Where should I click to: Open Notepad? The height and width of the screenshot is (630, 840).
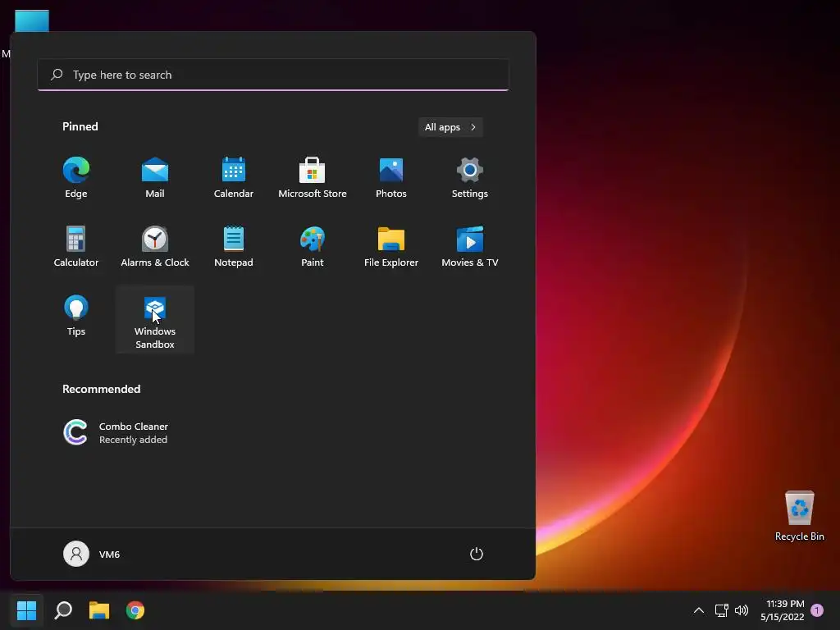[x=234, y=246]
